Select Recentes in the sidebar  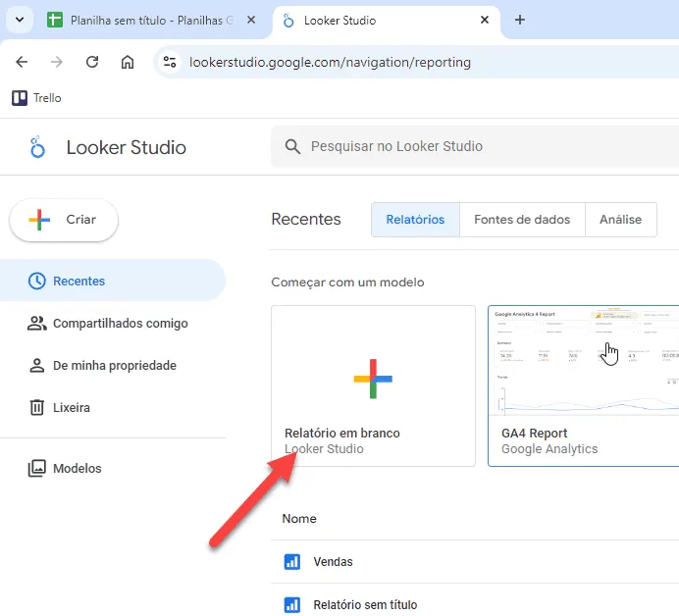pyautogui.click(x=113, y=281)
